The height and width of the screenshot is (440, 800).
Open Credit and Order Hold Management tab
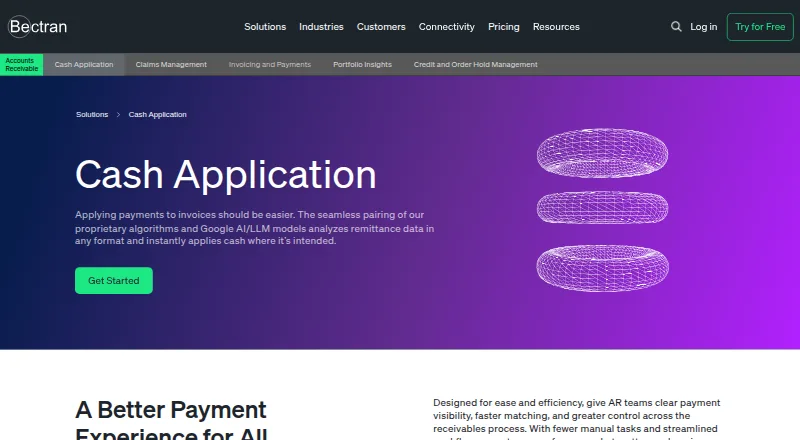click(x=476, y=64)
